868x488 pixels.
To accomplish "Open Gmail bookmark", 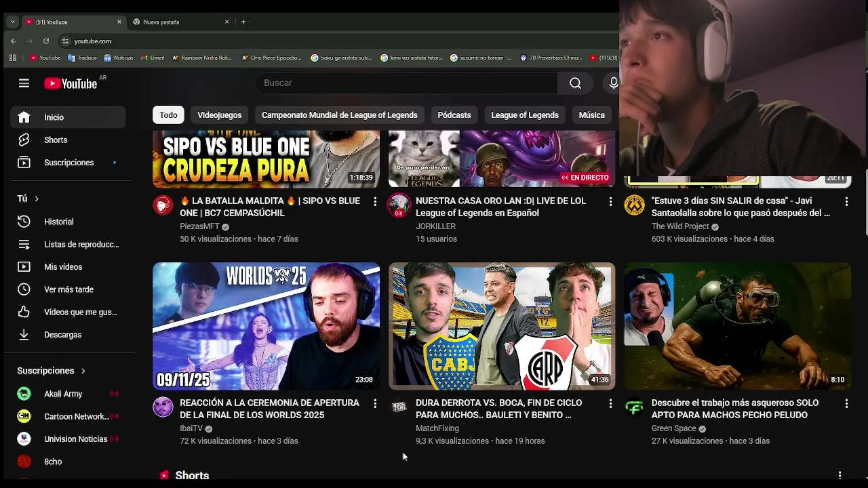I will tap(153, 58).
